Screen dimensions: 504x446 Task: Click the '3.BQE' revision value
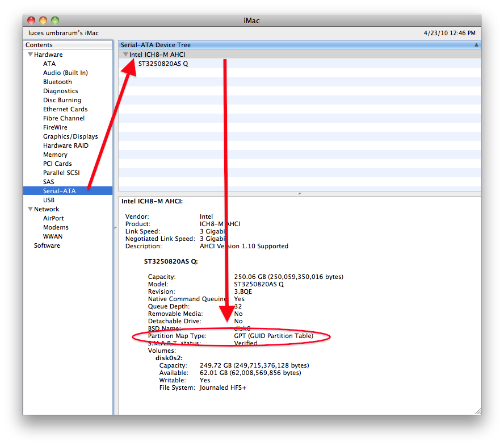coord(243,291)
